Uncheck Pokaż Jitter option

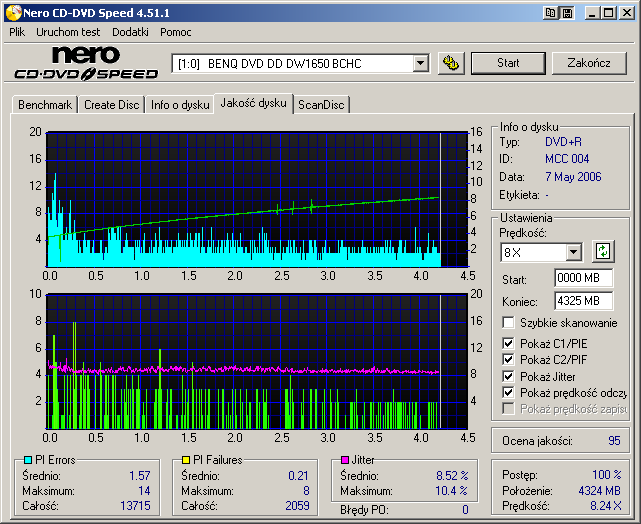click(x=508, y=376)
